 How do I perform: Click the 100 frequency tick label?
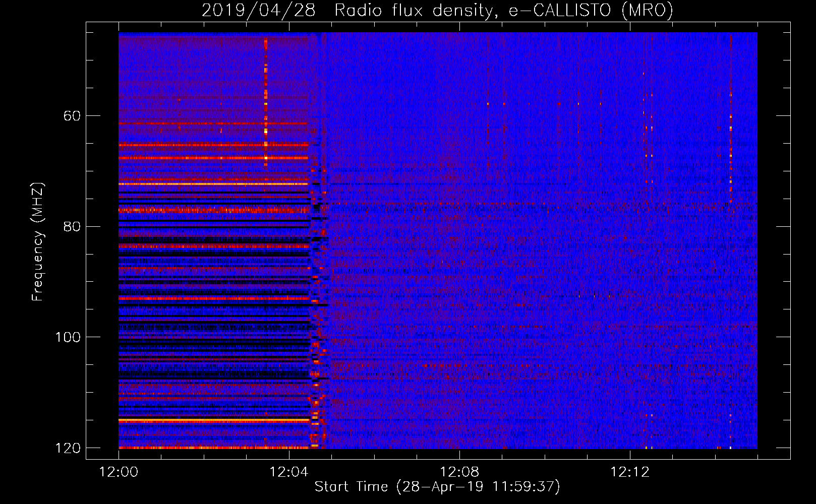(68, 337)
